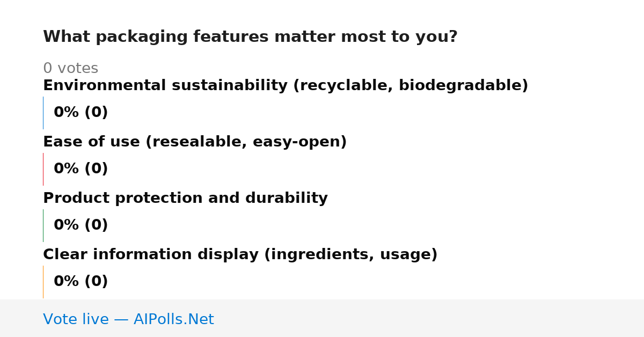Screen dimensions: 644x337
Task: Select Environmental sustainability (recyclable, biodegradable) option
Action: coord(286,86)
